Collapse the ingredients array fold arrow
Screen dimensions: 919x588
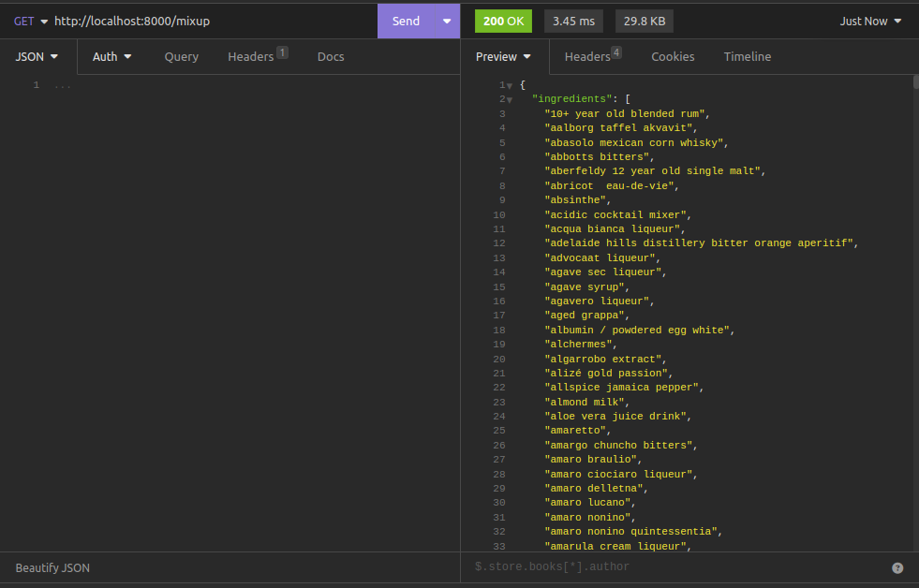click(510, 99)
